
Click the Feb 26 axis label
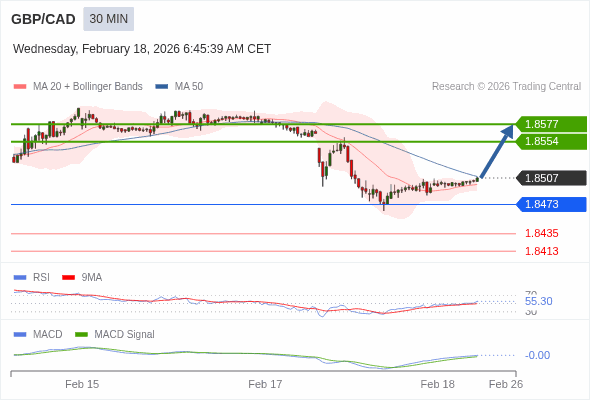point(506,384)
